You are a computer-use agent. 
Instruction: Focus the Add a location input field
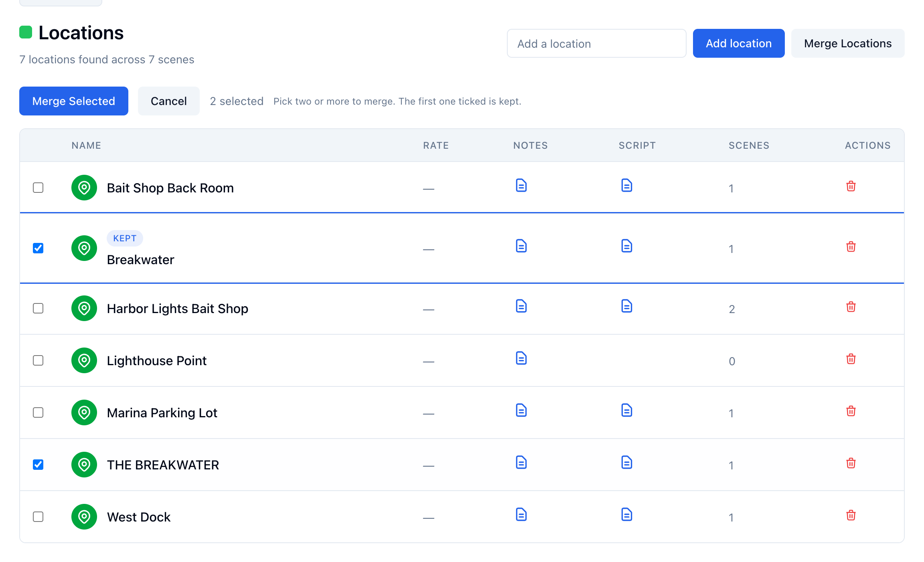597,43
